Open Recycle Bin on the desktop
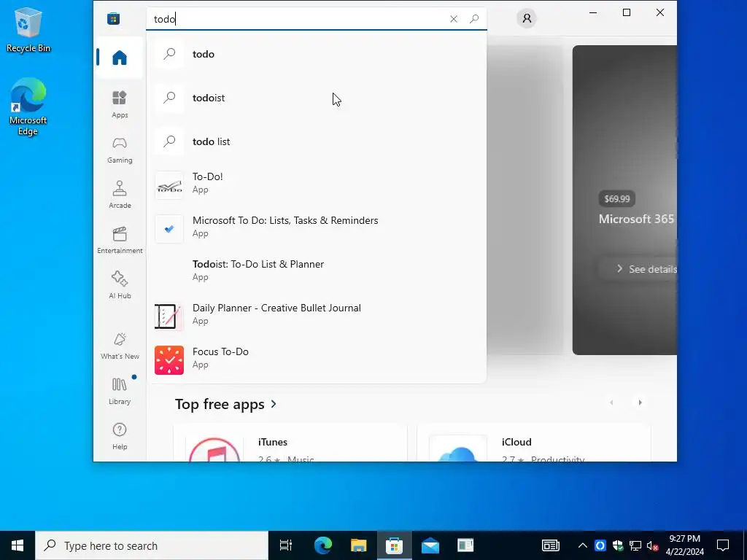This screenshot has height=560, width=747. pyautogui.click(x=28, y=29)
